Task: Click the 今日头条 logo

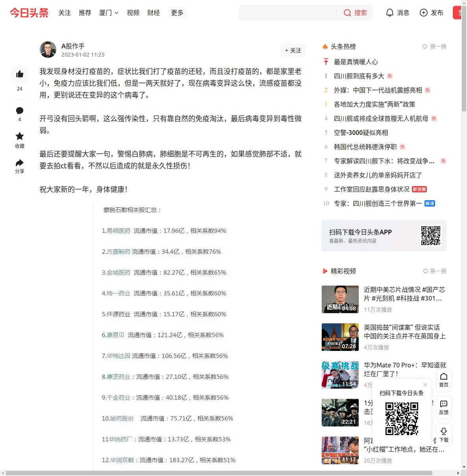Action: [x=29, y=13]
